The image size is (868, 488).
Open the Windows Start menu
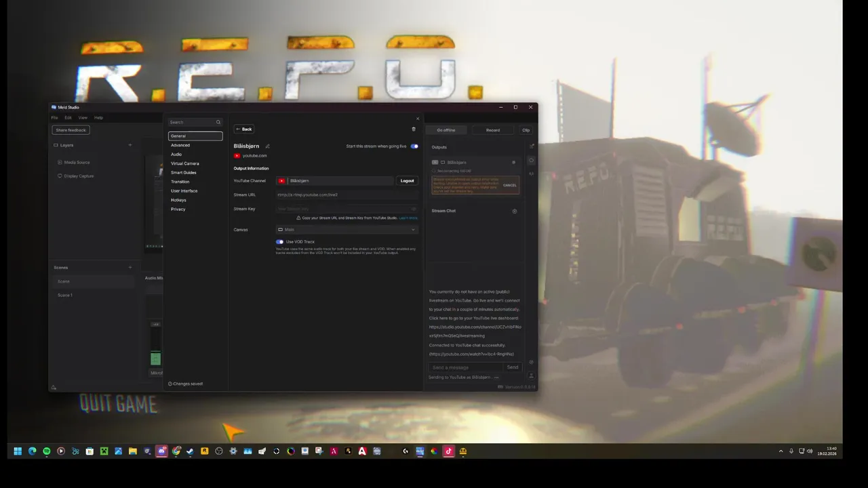(18, 451)
